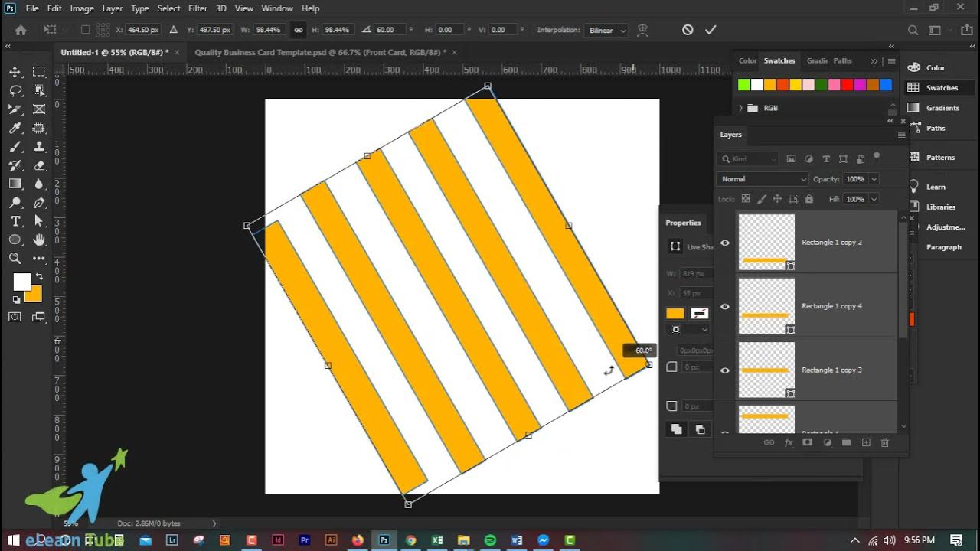Viewport: 980px width, 551px height.
Task: Click the Home icon in options bar
Action: 21,30
